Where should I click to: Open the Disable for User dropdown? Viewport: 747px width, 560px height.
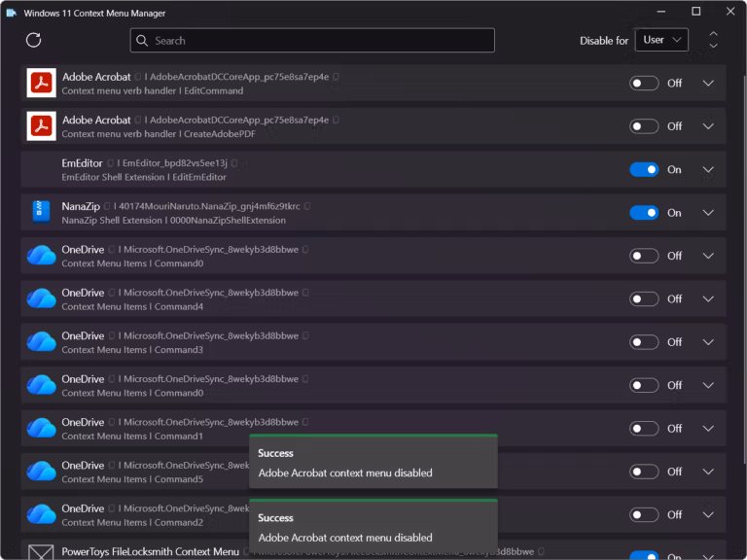(661, 40)
